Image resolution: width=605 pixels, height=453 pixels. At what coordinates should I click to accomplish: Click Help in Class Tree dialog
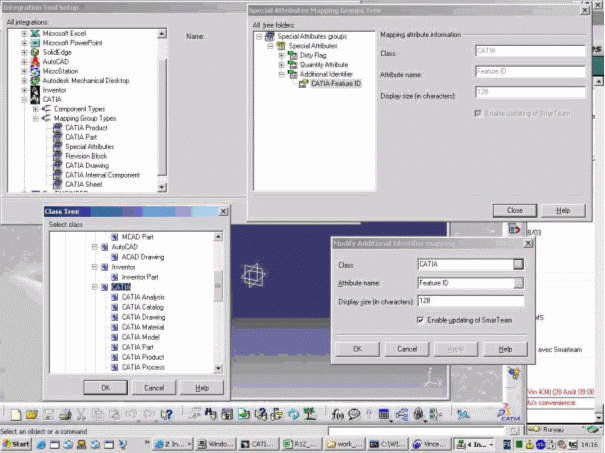[202, 388]
